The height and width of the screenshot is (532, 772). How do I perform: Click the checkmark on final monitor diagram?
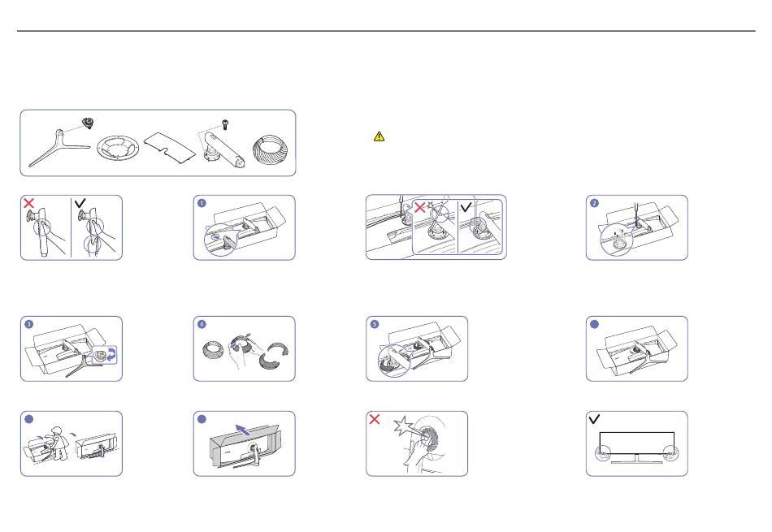pyautogui.click(x=594, y=419)
